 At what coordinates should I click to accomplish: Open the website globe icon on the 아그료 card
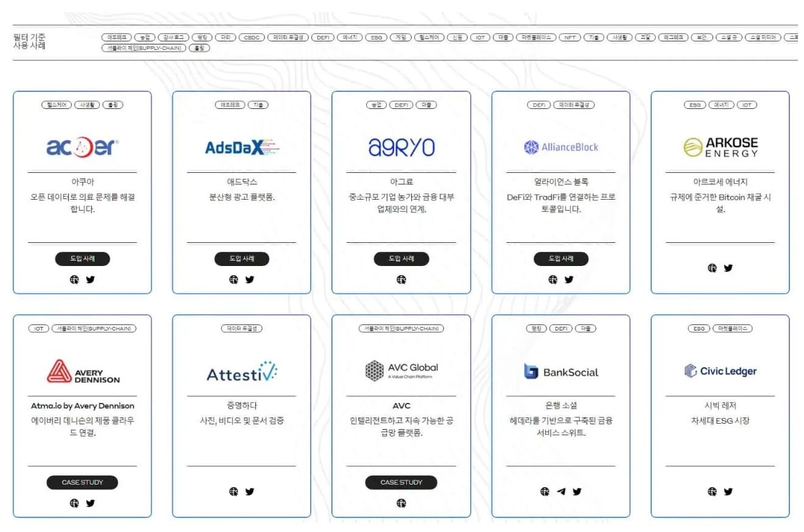[401, 280]
